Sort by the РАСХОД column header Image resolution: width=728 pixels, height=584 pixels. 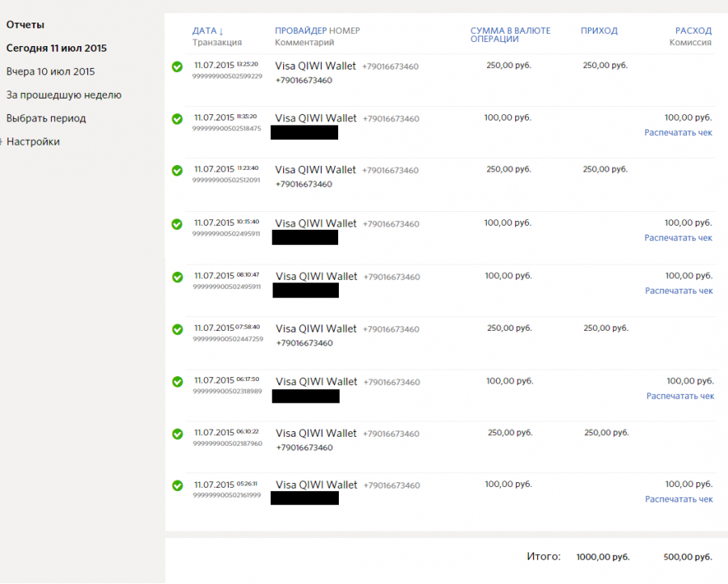click(x=693, y=31)
